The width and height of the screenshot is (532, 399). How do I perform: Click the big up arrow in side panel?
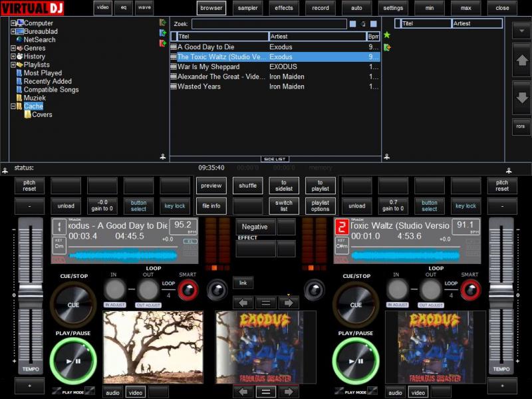[x=522, y=61]
